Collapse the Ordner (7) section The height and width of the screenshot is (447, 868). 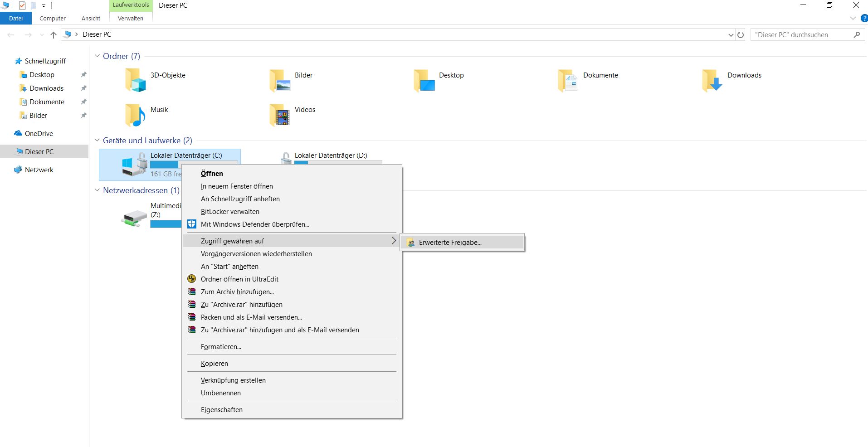click(x=97, y=56)
